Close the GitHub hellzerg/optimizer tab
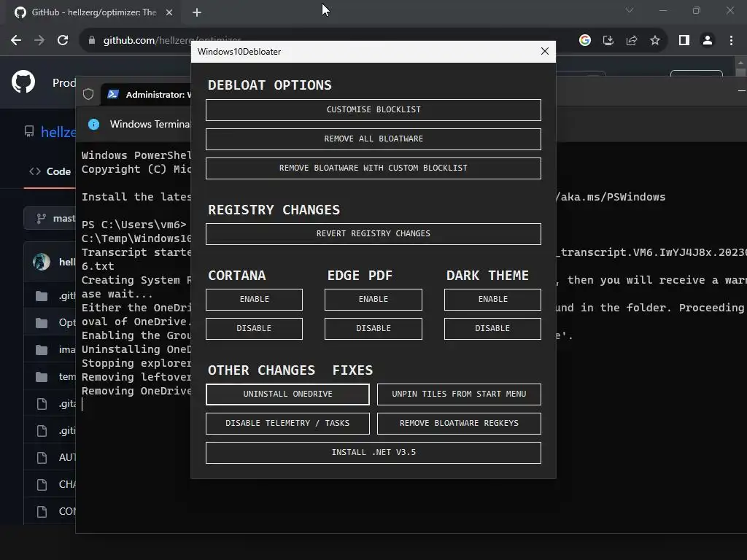The width and height of the screenshot is (747, 560). [x=169, y=12]
